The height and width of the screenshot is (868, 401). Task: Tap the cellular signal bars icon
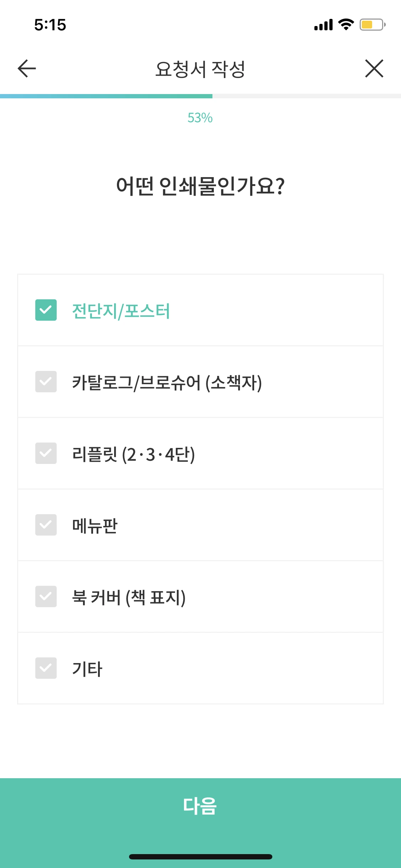pyautogui.click(x=323, y=25)
